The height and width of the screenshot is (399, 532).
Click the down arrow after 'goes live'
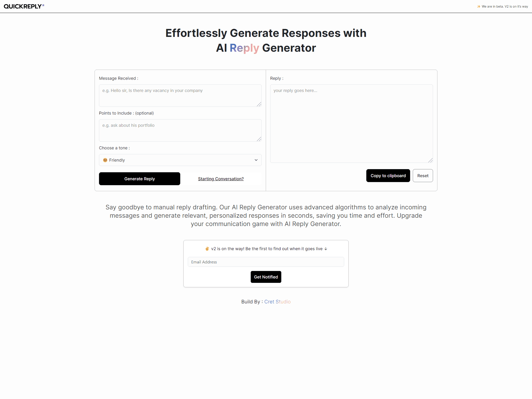[326, 249]
